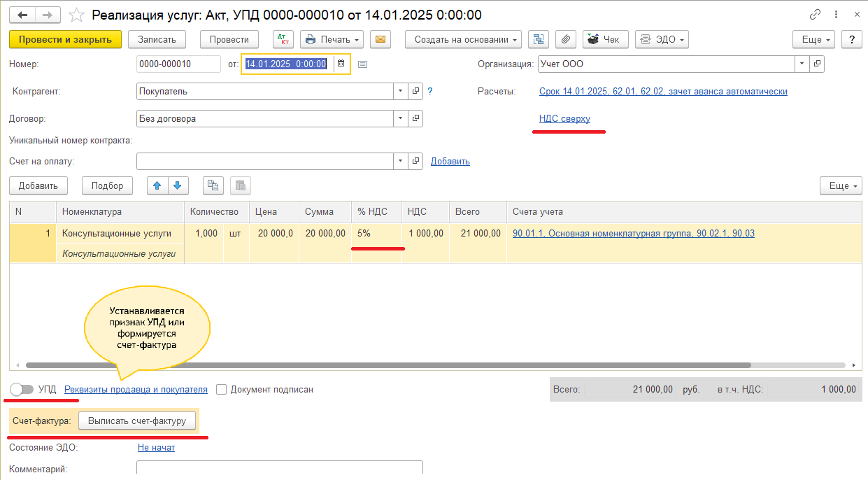Move row up with blue arrow
868x480 pixels.
pyautogui.click(x=157, y=185)
